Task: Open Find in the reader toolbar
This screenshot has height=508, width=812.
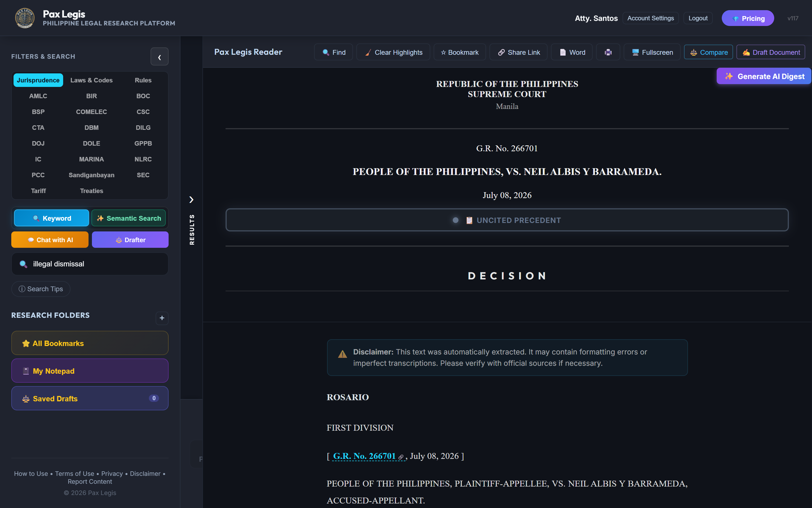Action: tap(334, 52)
